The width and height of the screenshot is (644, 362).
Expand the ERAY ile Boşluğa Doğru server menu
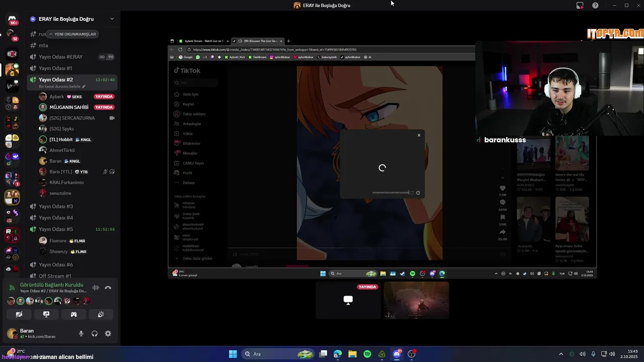pos(112,19)
